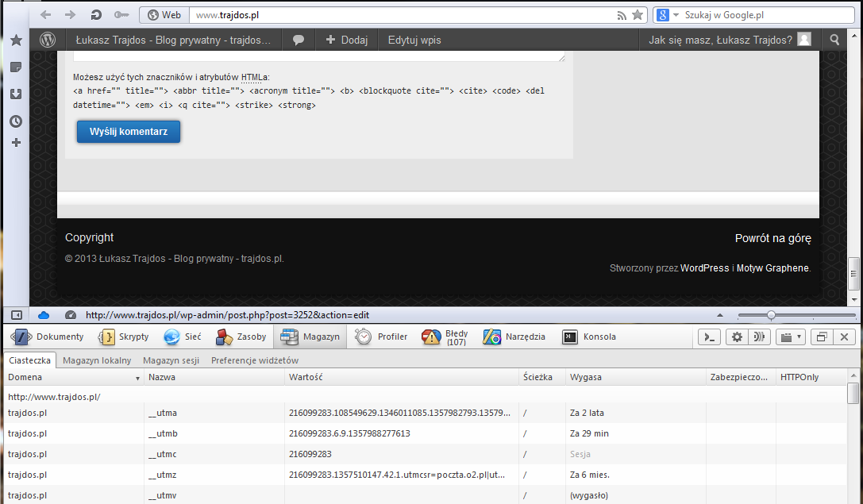Toggle the browser side panel button

point(16,315)
